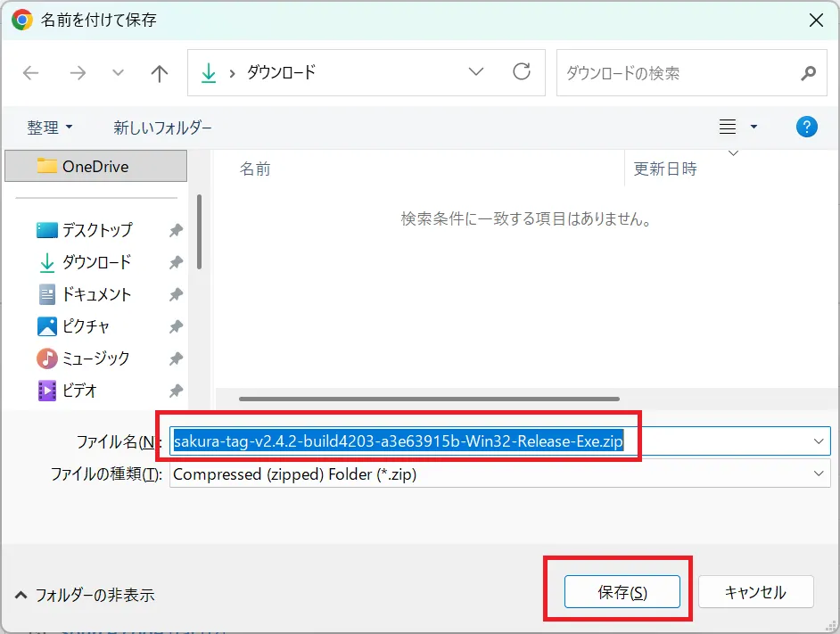Click the horizontal scrollbar in file list
Viewport: 840px width, 634px height.
pos(429,399)
